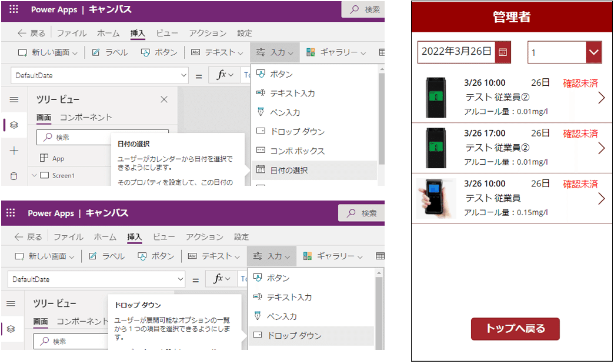
Task: Choose ドロップ ダウン in top 入力 menu
Action: tap(314, 132)
